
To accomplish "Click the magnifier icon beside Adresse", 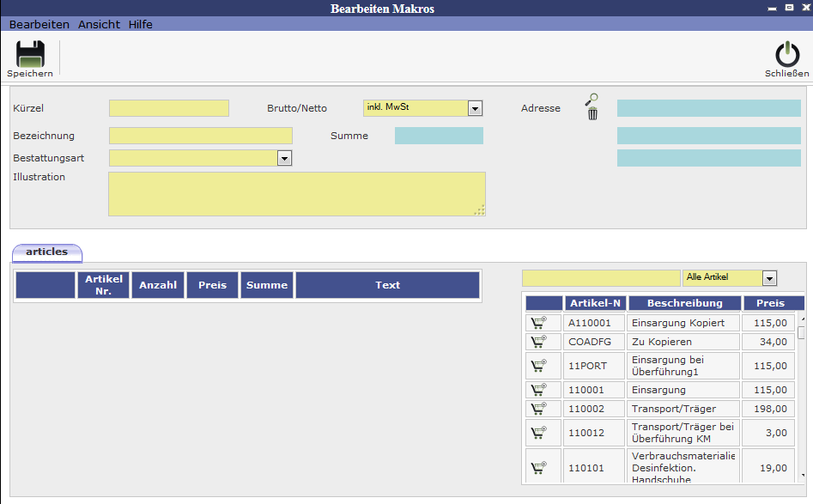I will [x=592, y=99].
